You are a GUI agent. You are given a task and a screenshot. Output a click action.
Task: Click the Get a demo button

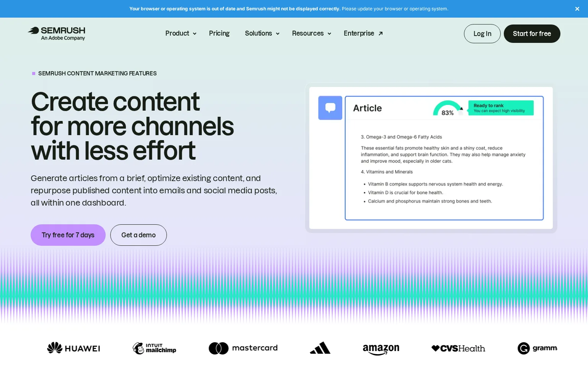pos(139,235)
